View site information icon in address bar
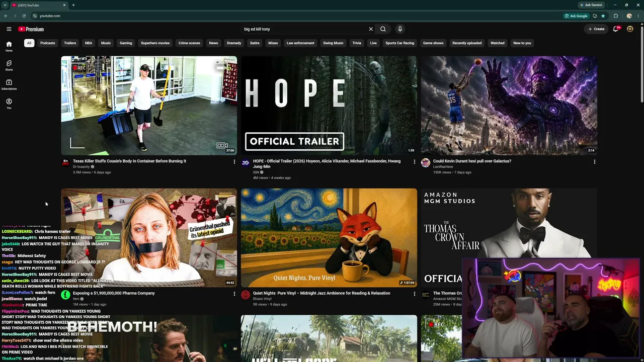This screenshot has width=644, height=362. click(35, 16)
